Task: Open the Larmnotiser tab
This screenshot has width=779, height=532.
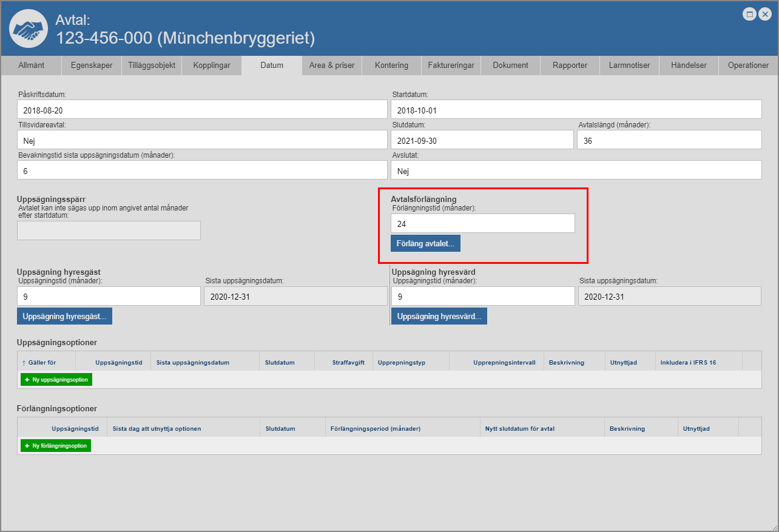Action: 629,66
